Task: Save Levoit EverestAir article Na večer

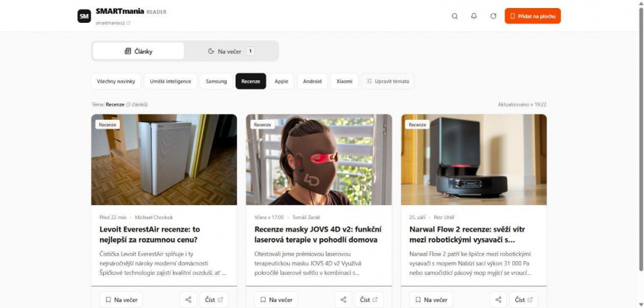Action: point(121,300)
